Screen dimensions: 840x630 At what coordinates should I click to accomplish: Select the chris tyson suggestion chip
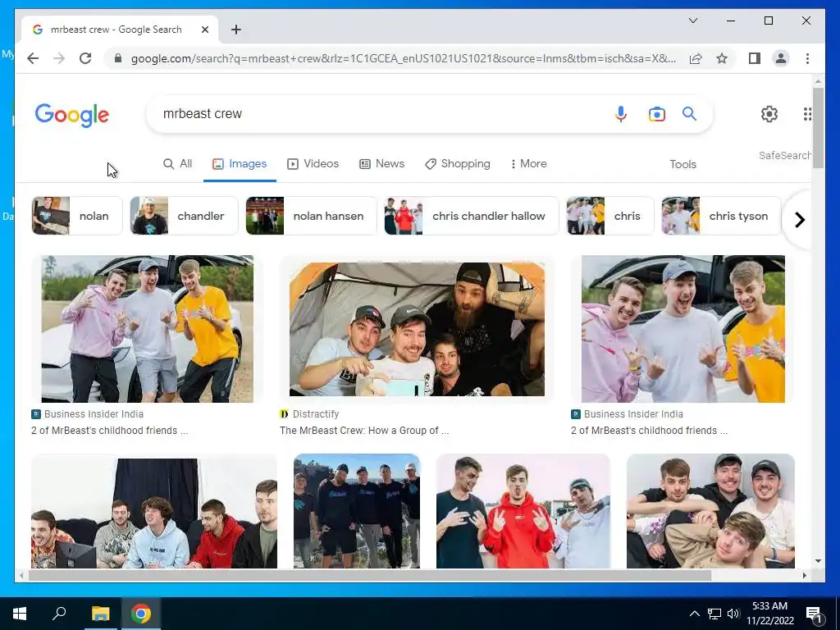coord(721,216)
